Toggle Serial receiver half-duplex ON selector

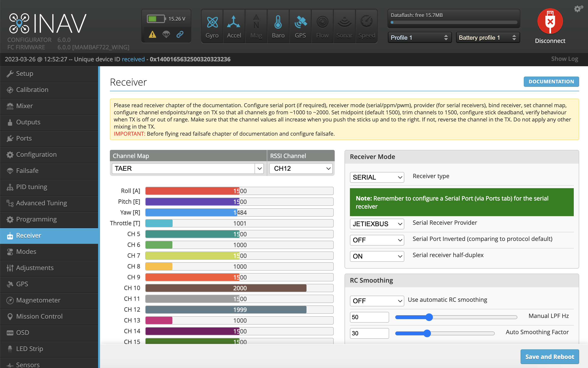[377, 256]
